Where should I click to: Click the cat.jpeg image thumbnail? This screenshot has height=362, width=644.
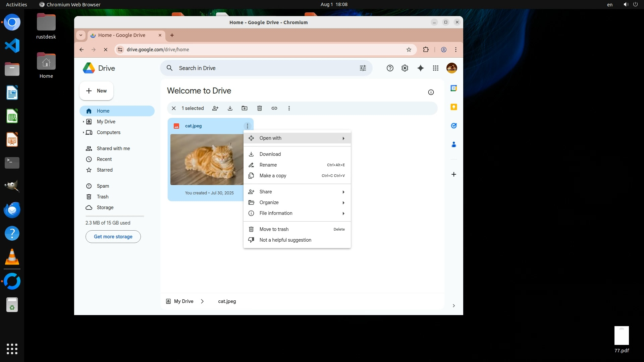(207, 160)
